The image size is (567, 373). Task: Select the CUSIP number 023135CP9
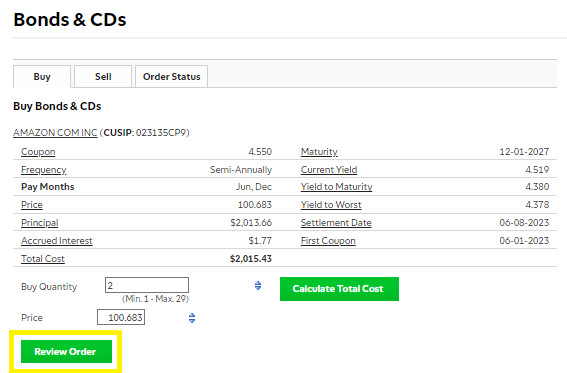point(161,133)
